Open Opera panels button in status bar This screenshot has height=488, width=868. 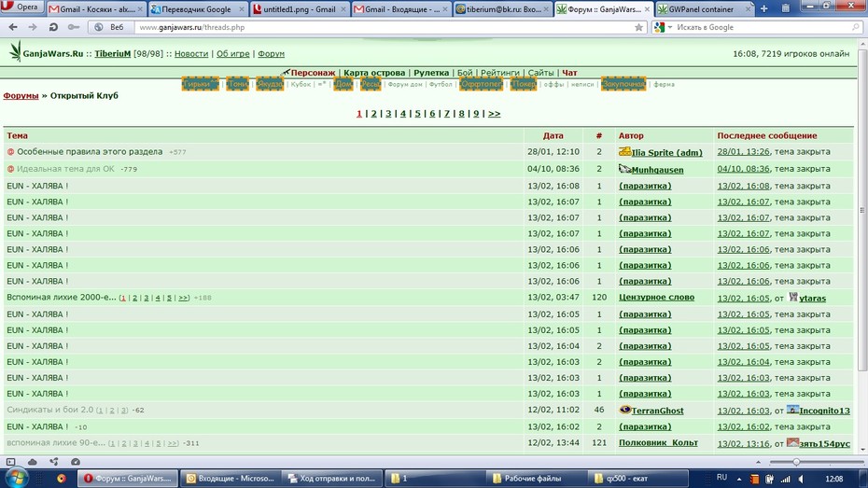point(10,462)
